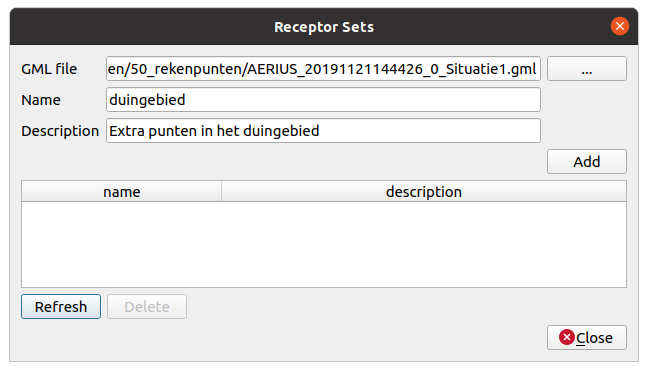Click the word 'duingebied' in Description field
The image size is (648, 371).
point(281,131)
